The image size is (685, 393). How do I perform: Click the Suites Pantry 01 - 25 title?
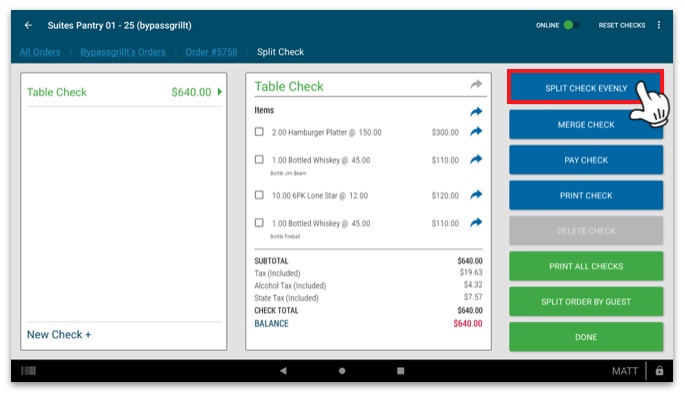119,25
